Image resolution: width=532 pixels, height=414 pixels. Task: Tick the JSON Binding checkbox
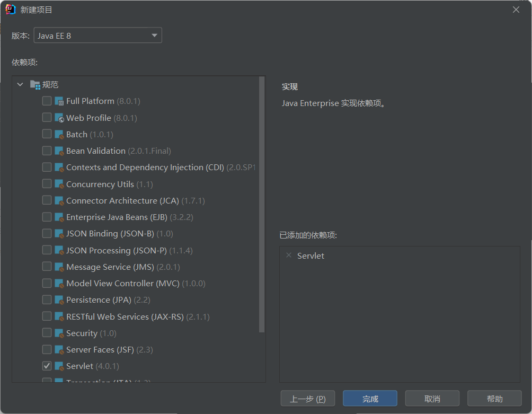point(47,233)
